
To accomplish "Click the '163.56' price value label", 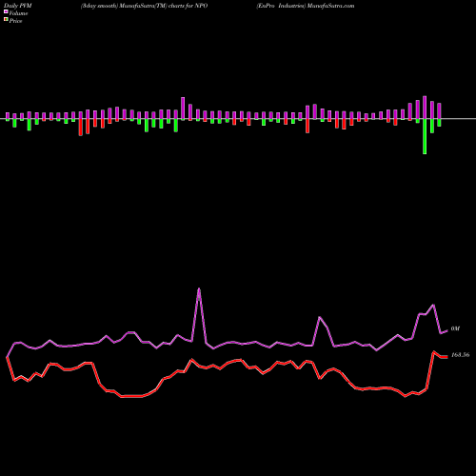I will tap(460, 355).
